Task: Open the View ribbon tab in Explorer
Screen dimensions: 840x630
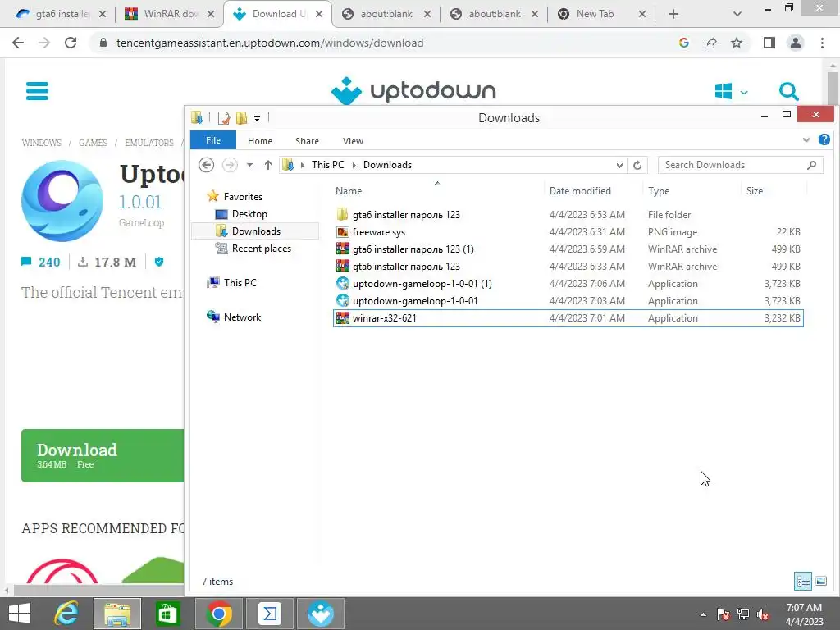Action: (353, 141)
